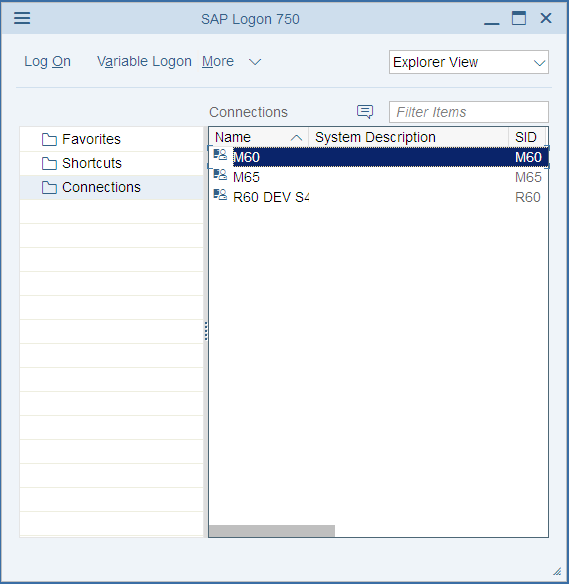Viewport: 569px width, 584px height.
Task: Click the M65 SID cell
Action: click(x=528, y=177)
